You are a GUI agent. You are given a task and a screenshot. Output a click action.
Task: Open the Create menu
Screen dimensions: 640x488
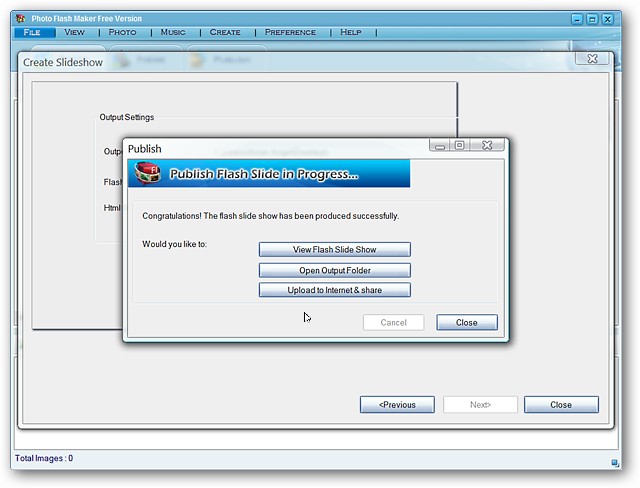(x=225, y=32)
